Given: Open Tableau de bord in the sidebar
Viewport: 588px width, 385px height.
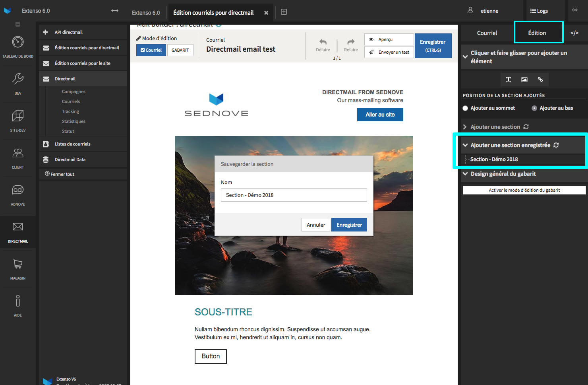Looking at the screenshot, I should click(x=18, y=47).
